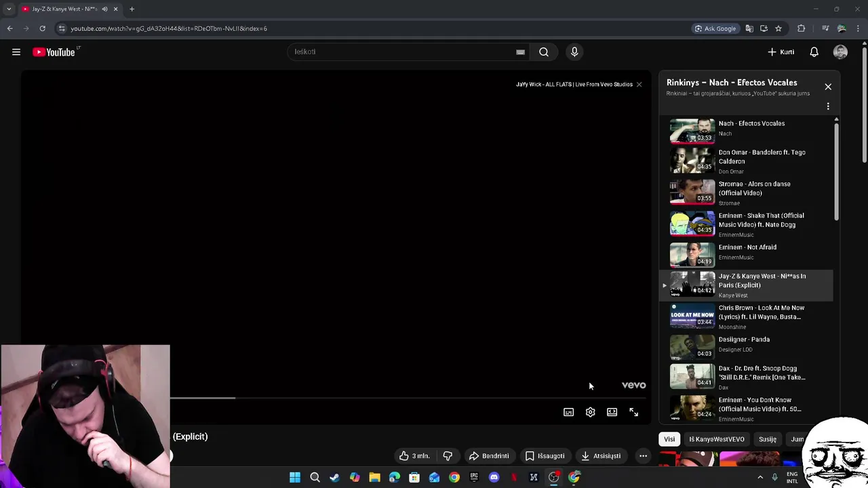
Task: Open the on-screen keyboard in the search box
Action: pyautogui.click(x=520, y=52)
